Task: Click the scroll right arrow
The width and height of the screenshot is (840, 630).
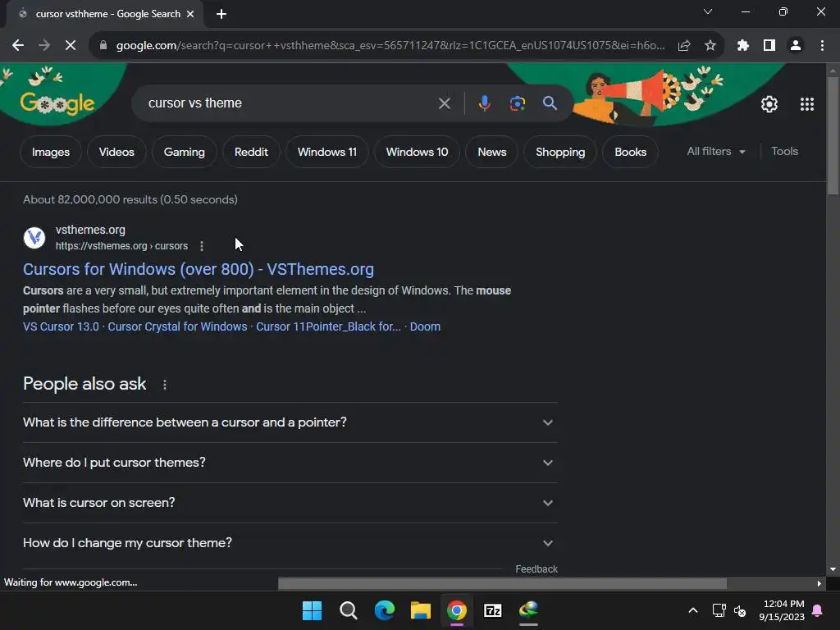Action: [819, 583]
